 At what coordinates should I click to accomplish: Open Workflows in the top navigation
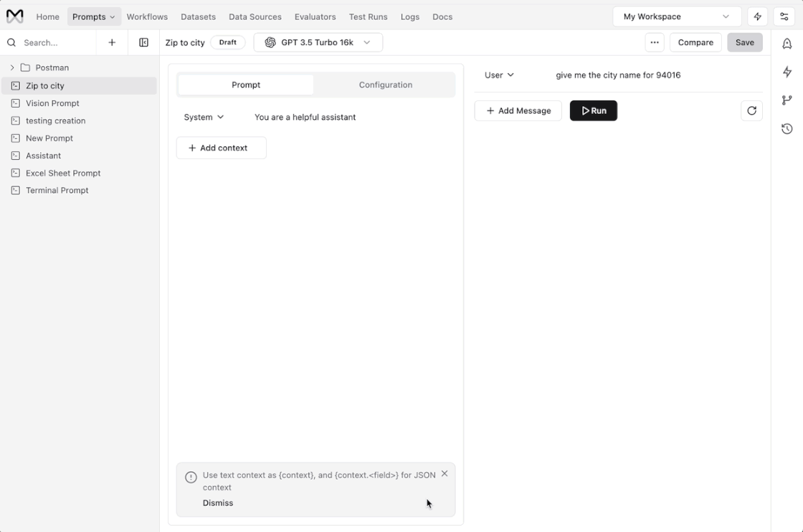[x=147, y=16]
